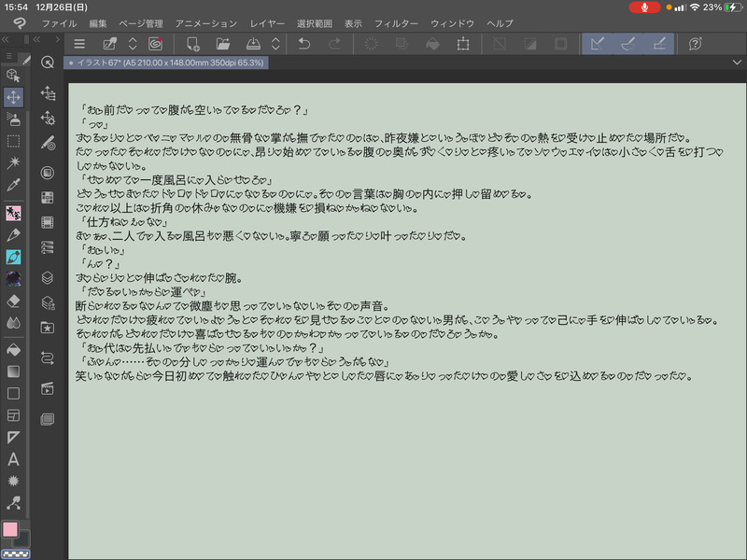Click the Fill command bar icon
This screenshot has height=560, width=747.
click(x=432, y=44)
